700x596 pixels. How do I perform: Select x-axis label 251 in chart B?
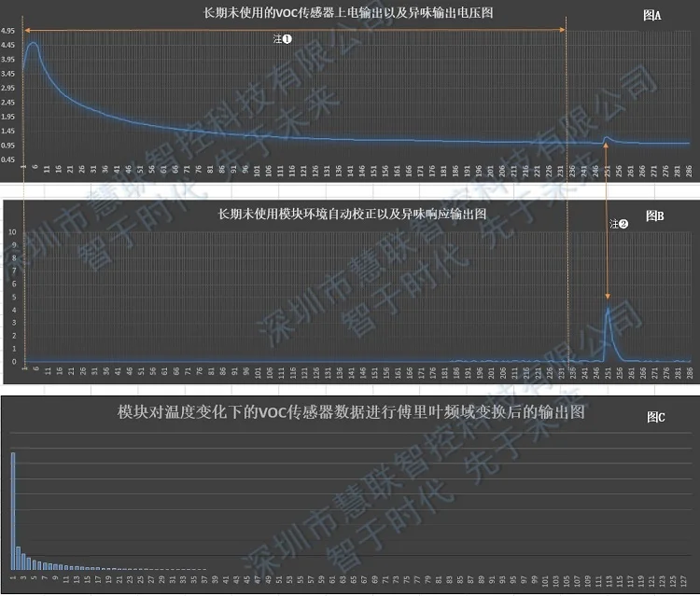click(x=608, y=373)
